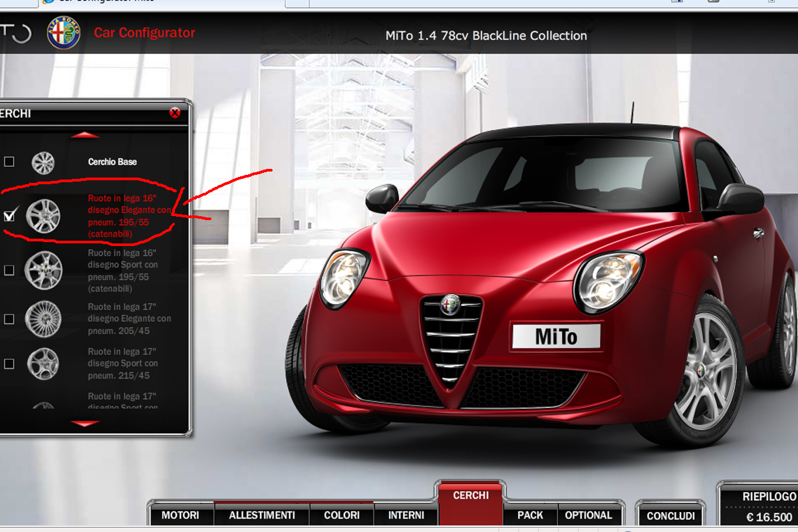Click the 17" Sport 215/45 wheel thumbnail
The width and height of the screenshot is (798, 532).
43,364
